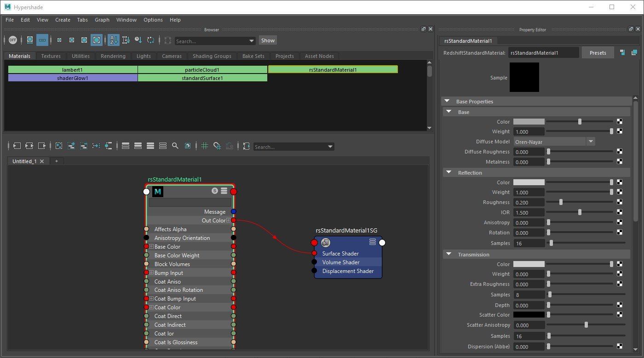Open the Create menu
This screenshot has height=358, width=644.
[63, 20]
